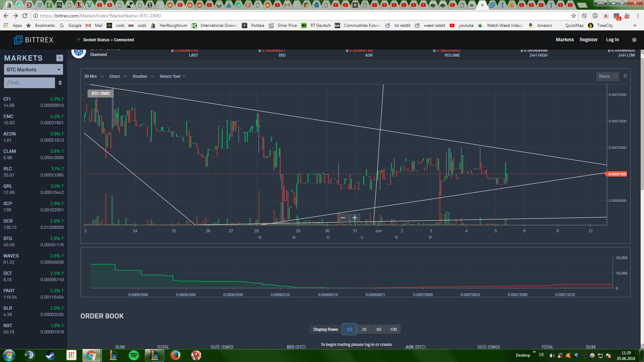Open the Select Tool dropdown
Screen dimensions: 644x362
click(x=172, y=76)
